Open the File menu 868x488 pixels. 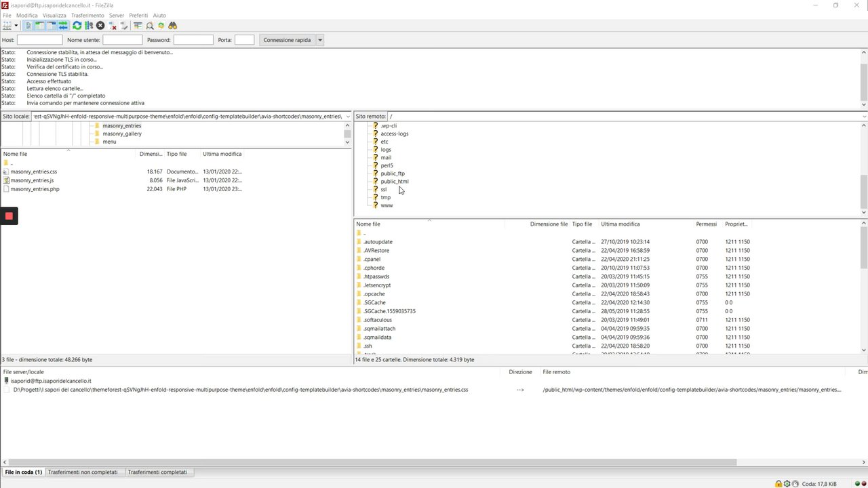7,15
